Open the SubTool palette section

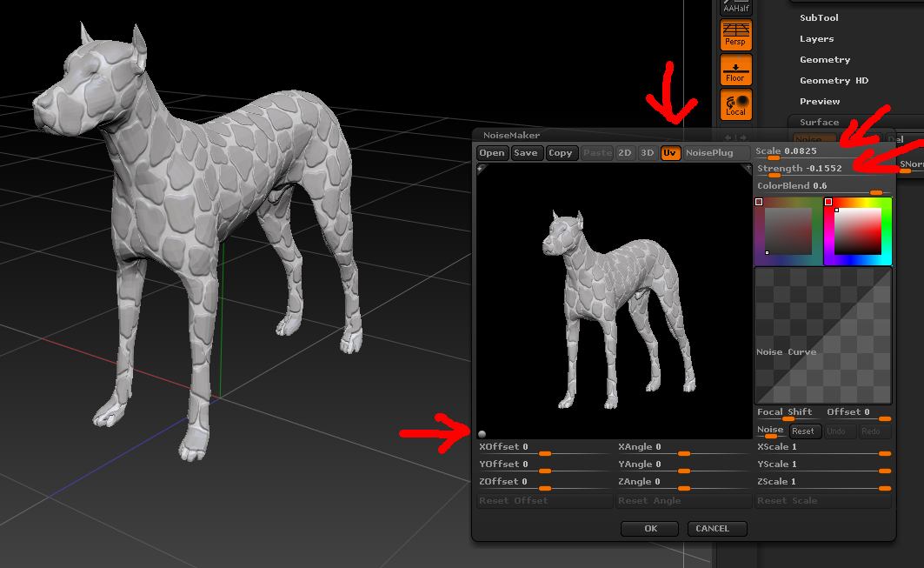click(819, 17)
